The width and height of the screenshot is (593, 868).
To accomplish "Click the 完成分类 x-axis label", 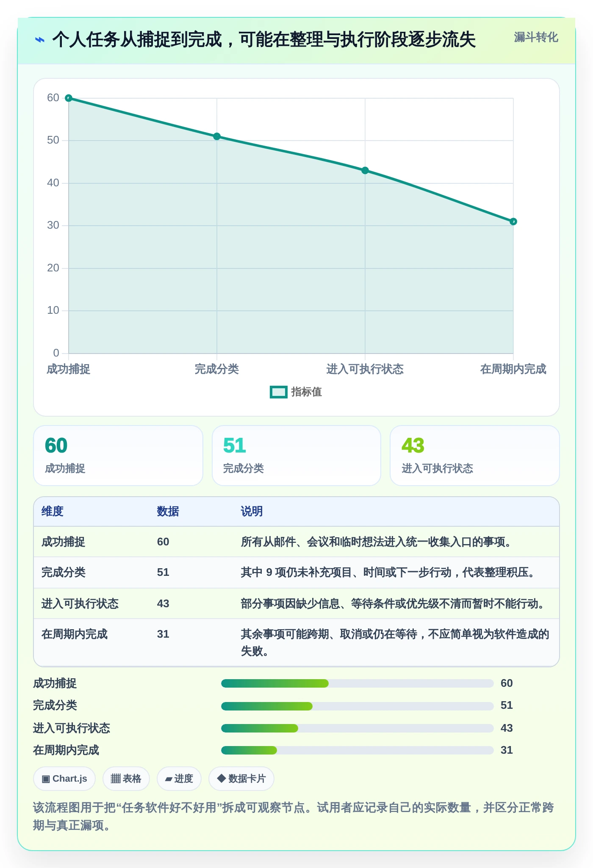I will 217,369.
